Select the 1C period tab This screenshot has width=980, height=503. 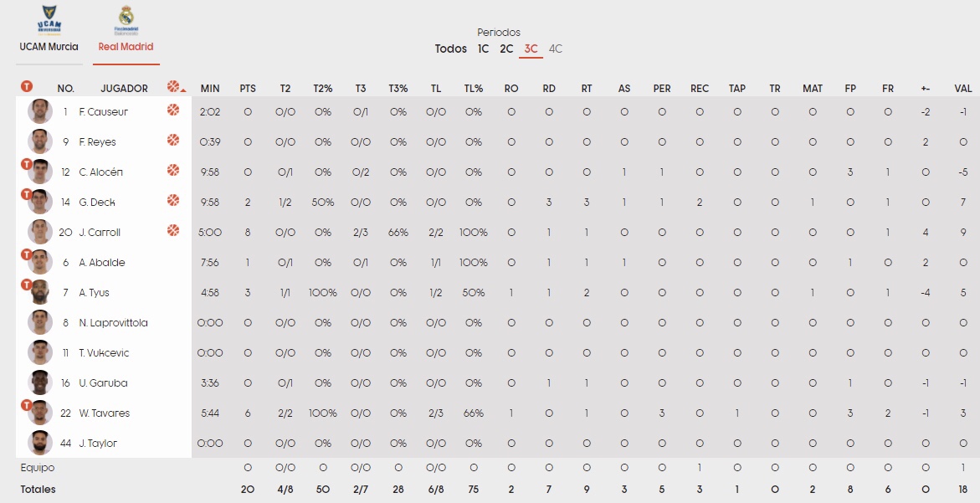click(x=483, y=49)
